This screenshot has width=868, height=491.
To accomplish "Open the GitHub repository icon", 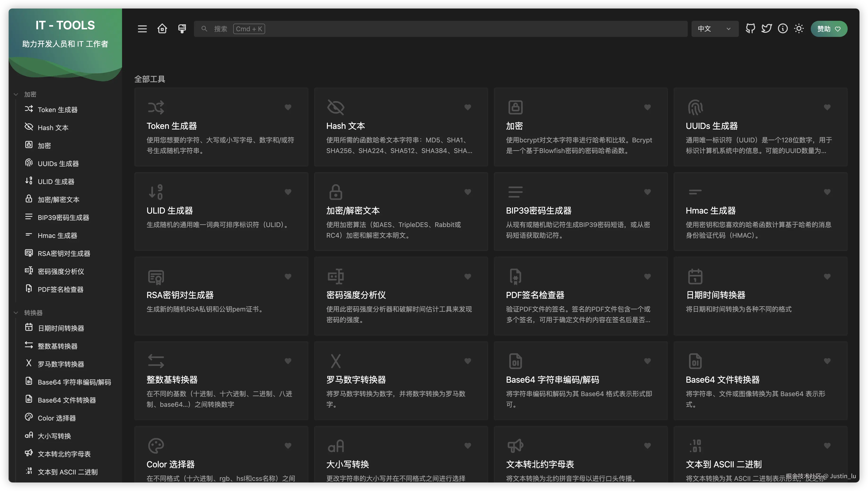I will point(750,29).
